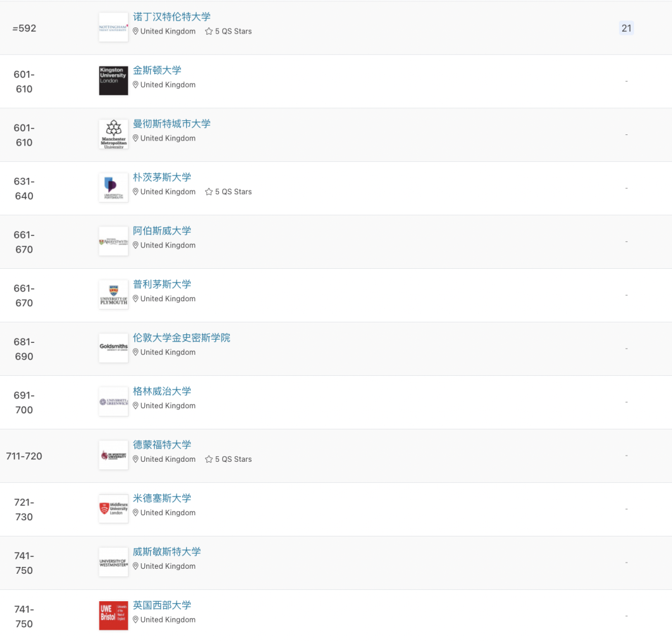Click the location pin icon under 阿伯斯威大学
This screenshot has height=641, width=672.
[136, 245]
